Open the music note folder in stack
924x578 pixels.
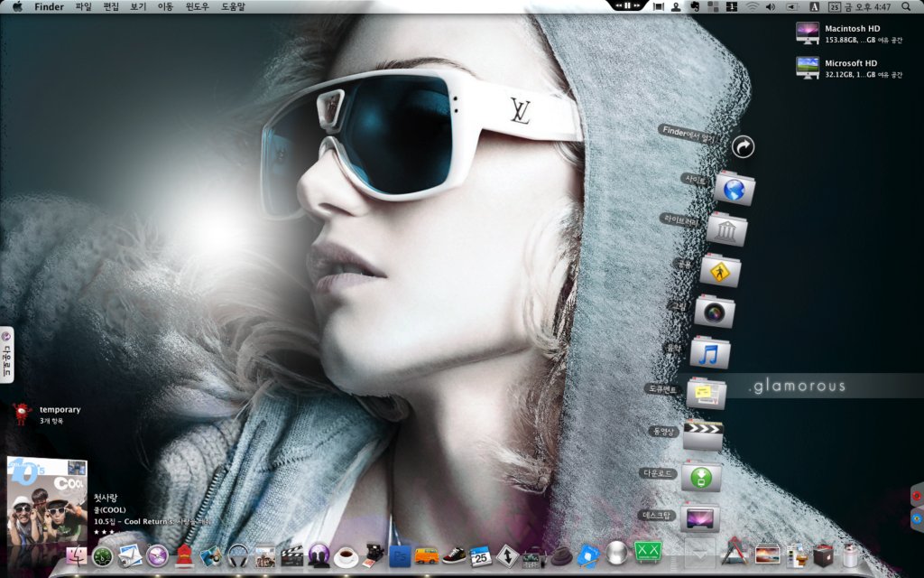pyautogui.click(x=709, y=353)
